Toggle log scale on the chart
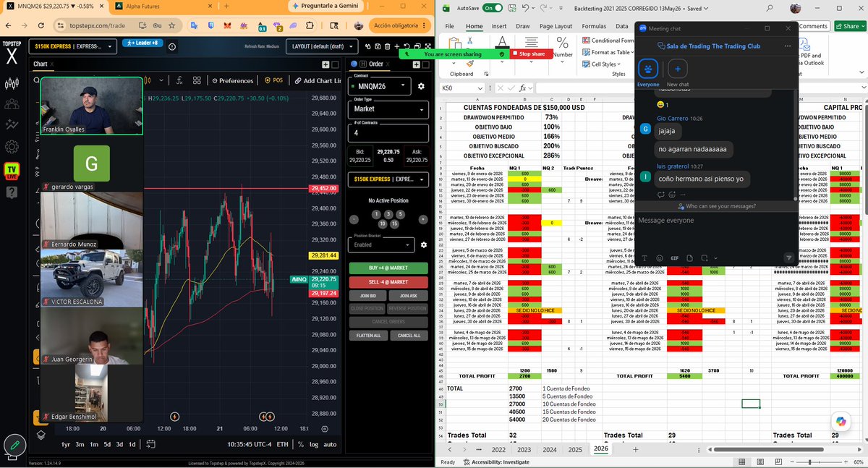868x468 pixels. (314, 444)
